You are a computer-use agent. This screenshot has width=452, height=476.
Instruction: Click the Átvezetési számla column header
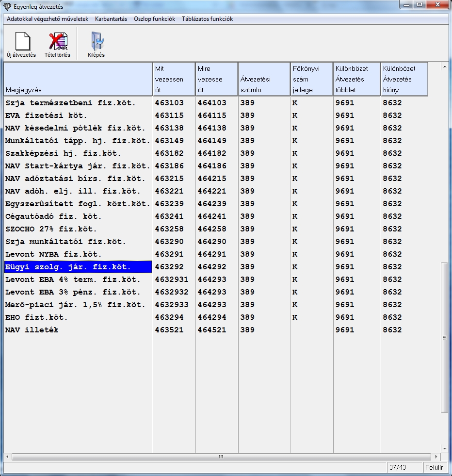tap(264, 79)
